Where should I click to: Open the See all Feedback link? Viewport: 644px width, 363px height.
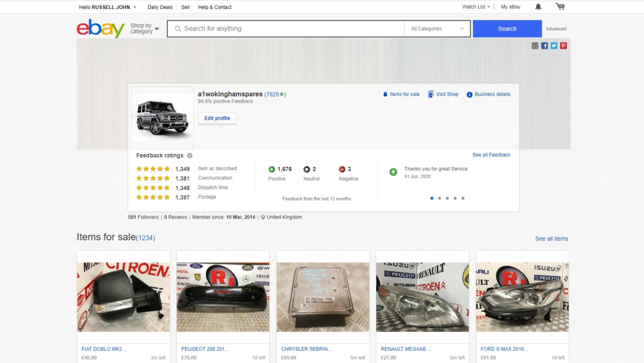click(x=491, y=155)
